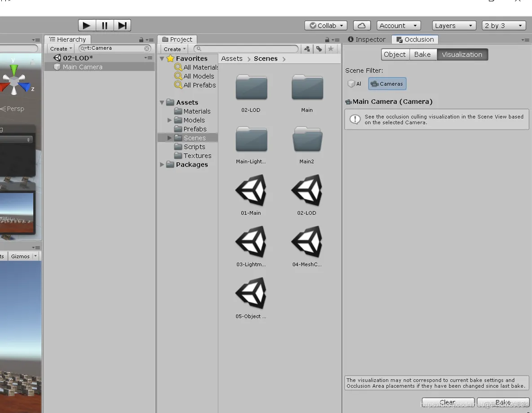Screen dimensions: 532x413
Task: Select All Models favorite search
Action: pyautogui.click(x=194, y=76)
